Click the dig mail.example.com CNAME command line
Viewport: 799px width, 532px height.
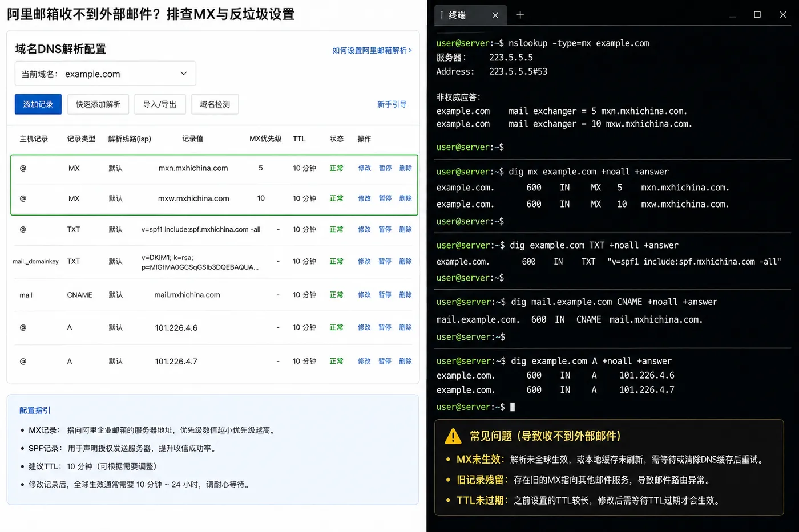point(614,302)
